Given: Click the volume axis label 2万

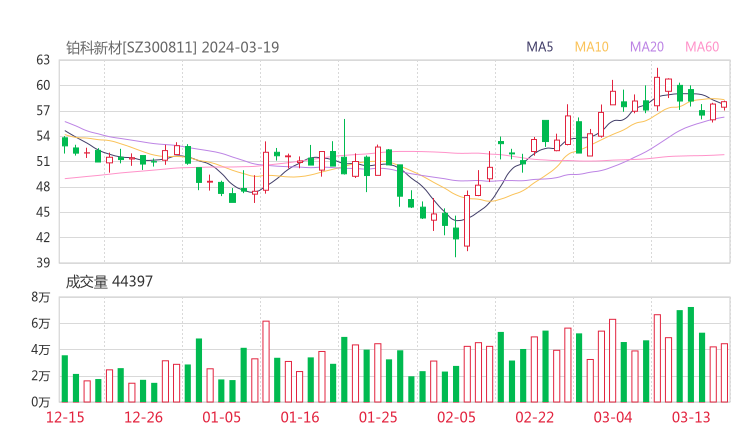Looking at the screenshot, I should (41, 376).
